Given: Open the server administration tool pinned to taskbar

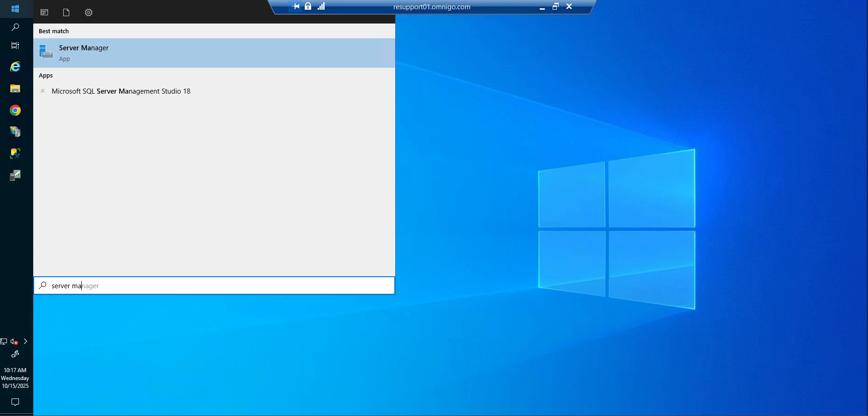Looking at the screenshot, I should (x=15, y=132).
